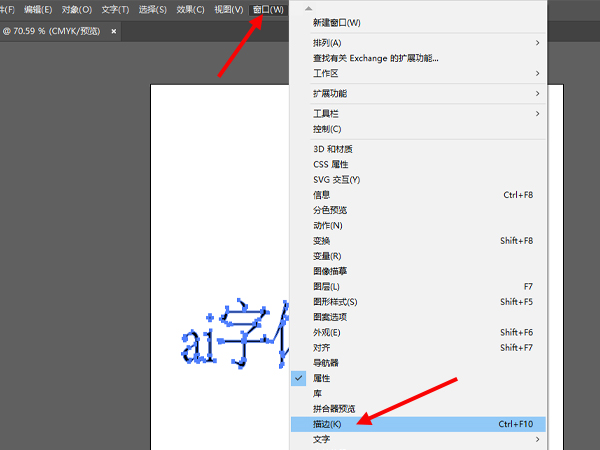Open the 视图(V) menu
The height and width of the screenshot is (450, 600).
pos(229,9)
